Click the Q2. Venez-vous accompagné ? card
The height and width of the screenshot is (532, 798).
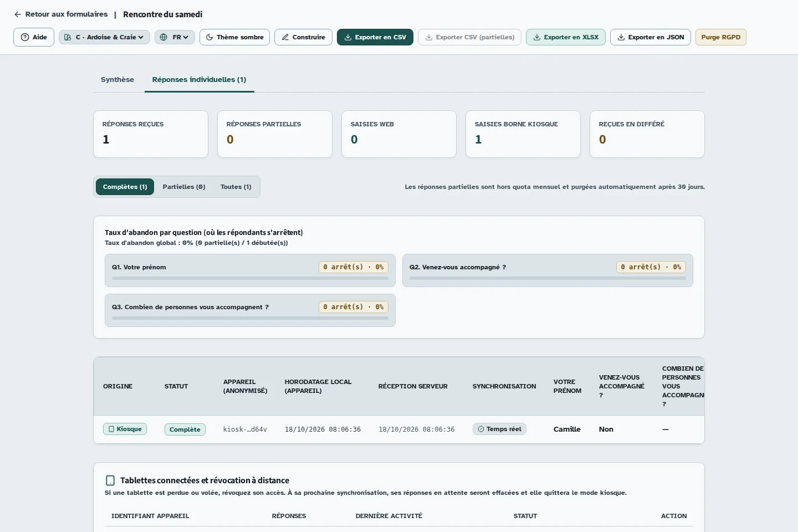tap(548, 270)
